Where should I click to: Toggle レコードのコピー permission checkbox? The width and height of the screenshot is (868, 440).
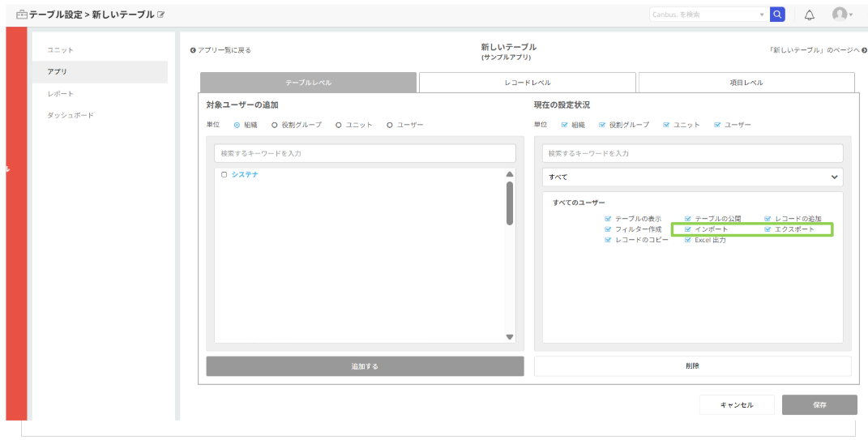tap(609, 240)
